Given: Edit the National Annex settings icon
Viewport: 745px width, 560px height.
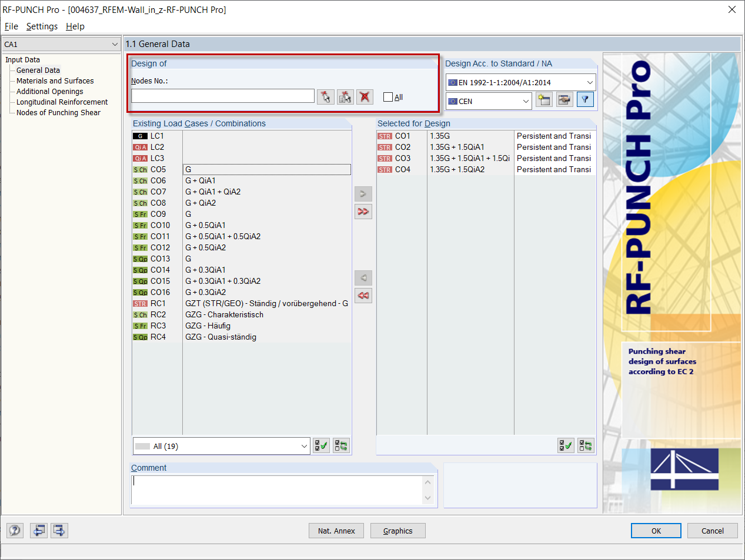Looking at the screenshot, I should (x=564, y=99).
